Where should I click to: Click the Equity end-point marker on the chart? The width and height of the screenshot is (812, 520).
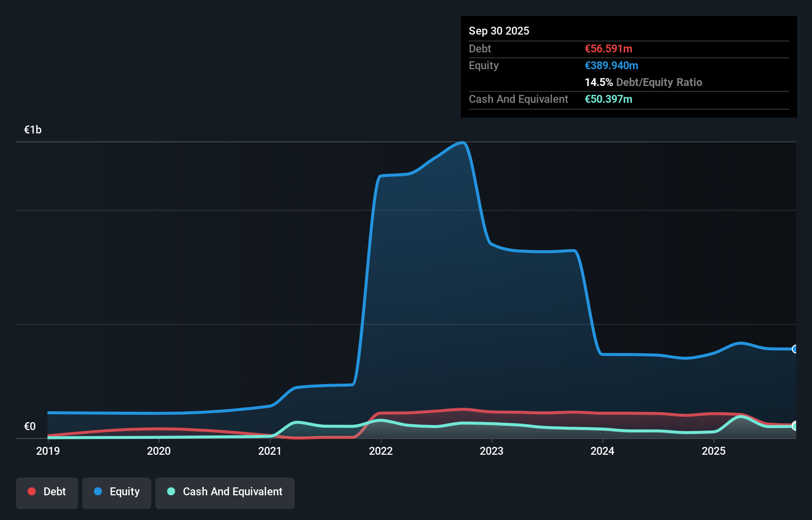[795, 349]
